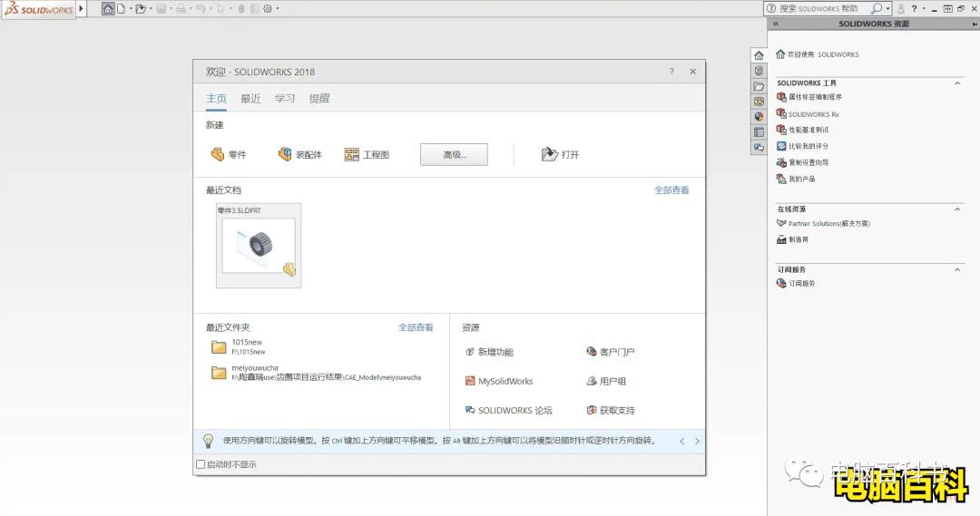Open dropdown arrow beside top-right Help icon
The image size is (980, 516).
tap(923, 9)
